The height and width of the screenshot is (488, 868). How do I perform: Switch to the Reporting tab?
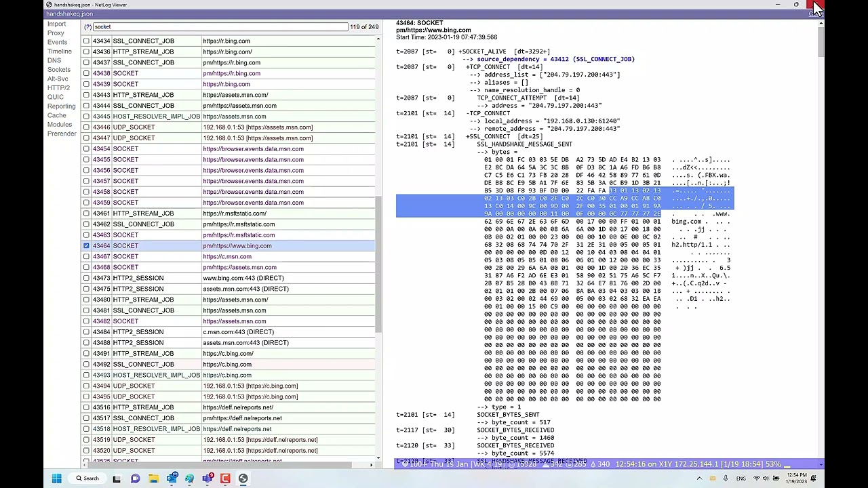(61, 106)
